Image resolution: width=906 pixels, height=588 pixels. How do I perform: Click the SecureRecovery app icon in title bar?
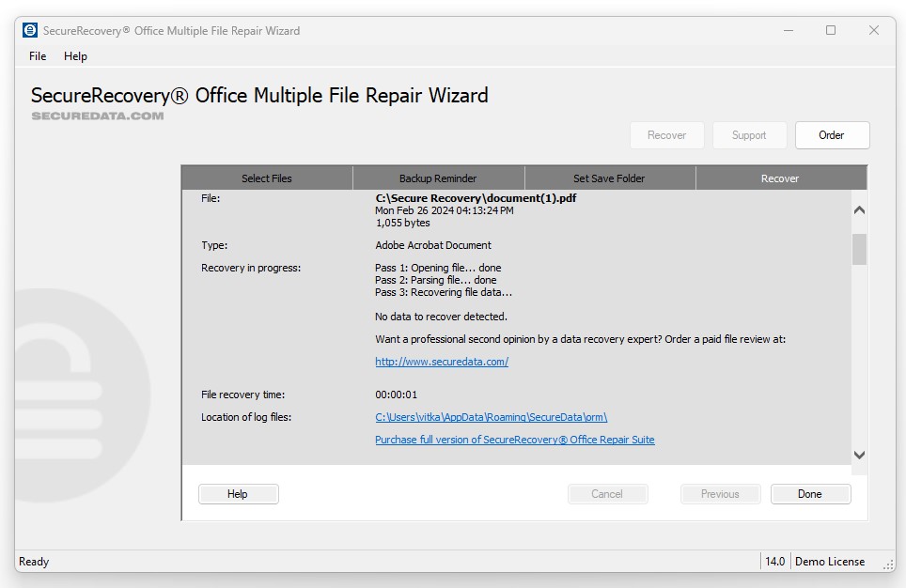[30, 30]
